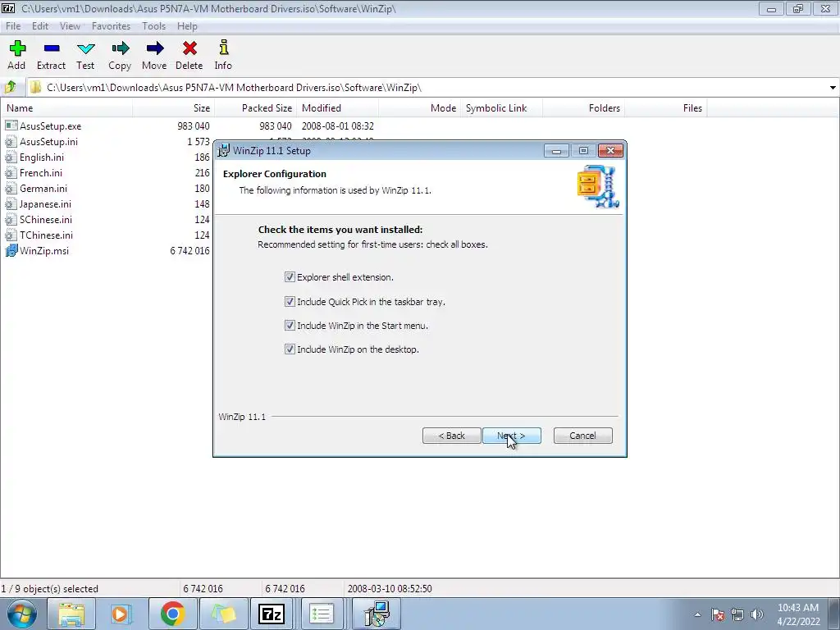Screen dimensions: 840x630
Task: Open Windows Media Player taskbar icon
Action: (x=121, y=614)
